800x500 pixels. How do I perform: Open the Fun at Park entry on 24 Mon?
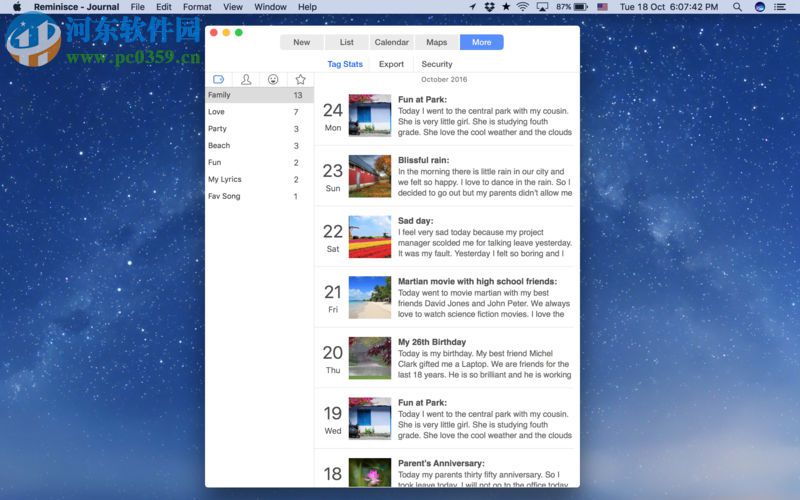click(444, 116)
